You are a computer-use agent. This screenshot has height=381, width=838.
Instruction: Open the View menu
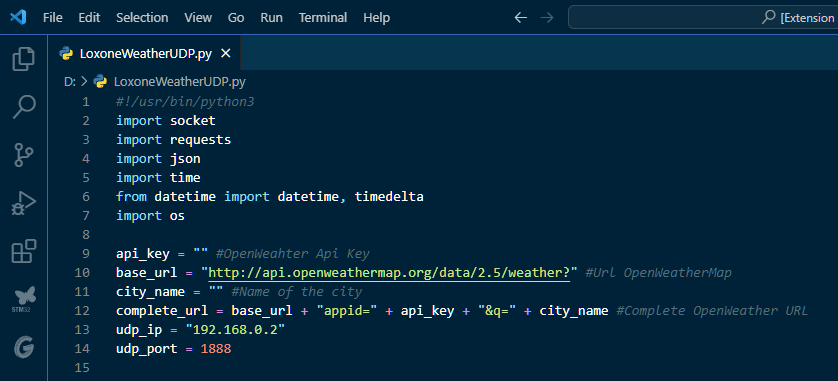point(198,18)
